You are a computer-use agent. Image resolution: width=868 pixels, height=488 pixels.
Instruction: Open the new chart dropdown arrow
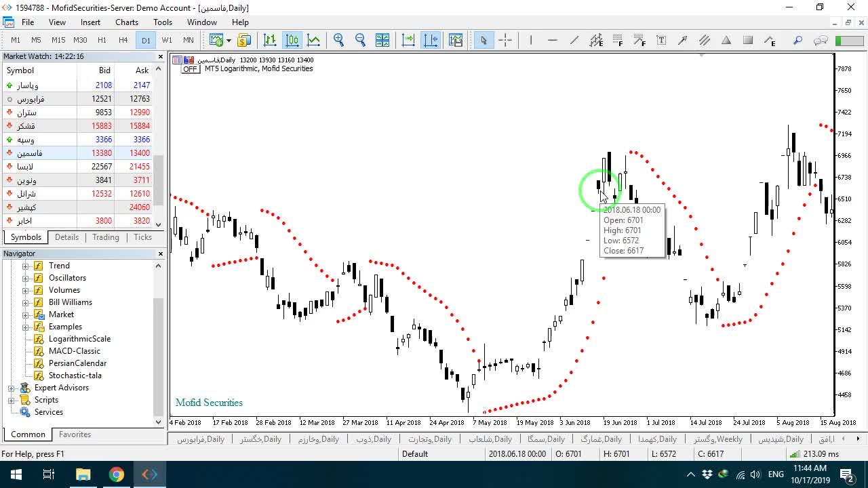(x=229, y=41)
